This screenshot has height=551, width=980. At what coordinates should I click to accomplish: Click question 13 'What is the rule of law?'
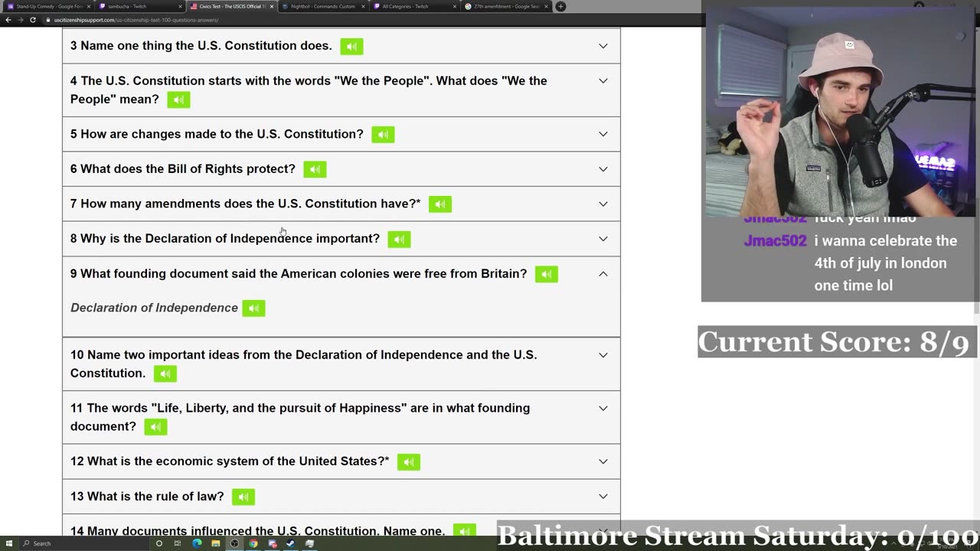click(x=147, y=496)
